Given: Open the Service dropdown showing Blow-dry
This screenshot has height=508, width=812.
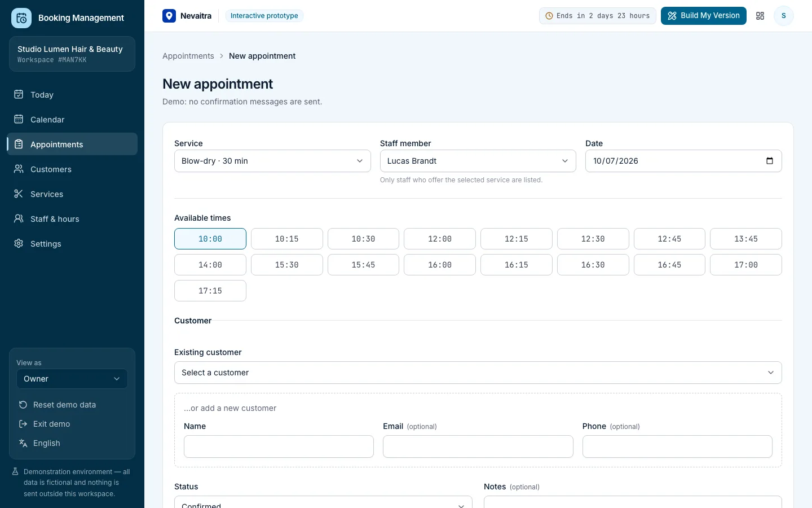Looking at the screenshot, I should 272,161.
